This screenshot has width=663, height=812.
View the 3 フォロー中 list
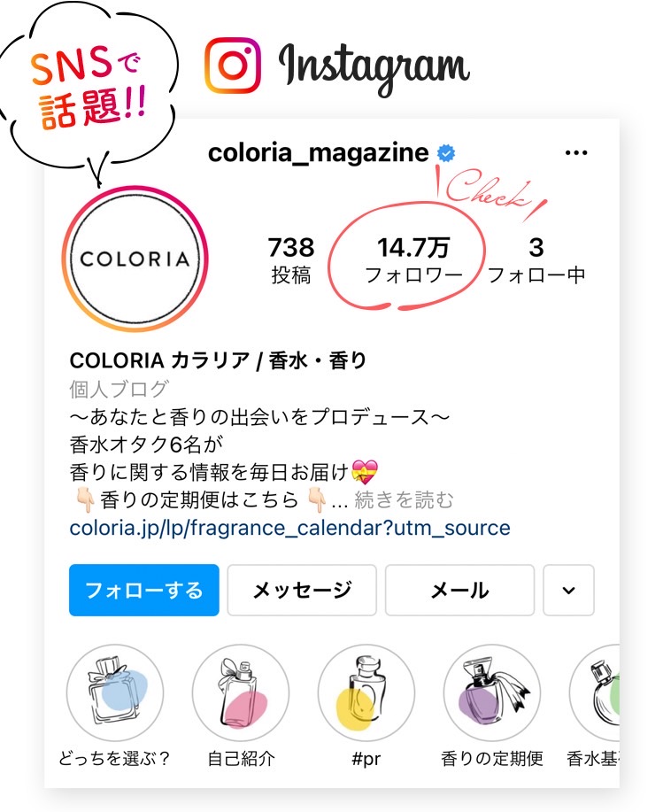tap(536, 260)
